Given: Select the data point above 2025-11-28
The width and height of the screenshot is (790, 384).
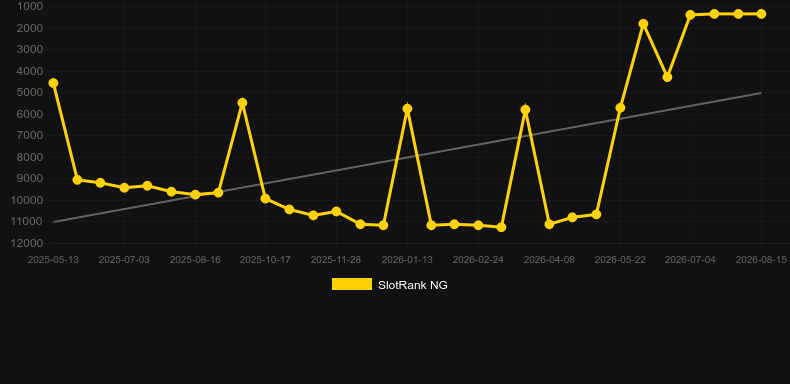Looking at the screenshot, I should click(x=336, y=212).
